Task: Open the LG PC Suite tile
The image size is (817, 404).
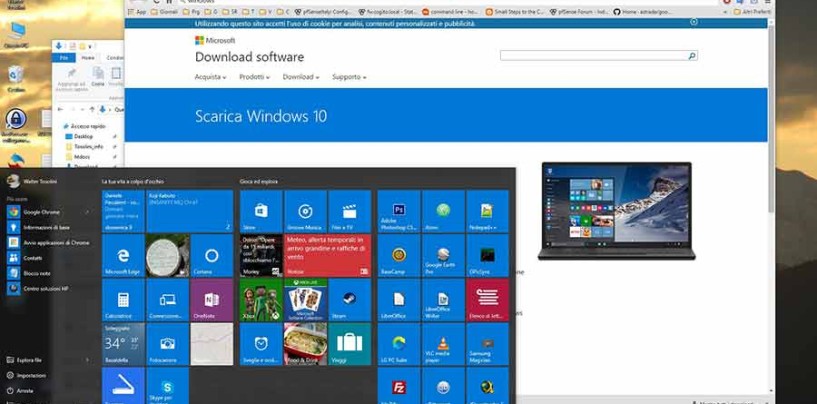Action: tap(399, 344)
